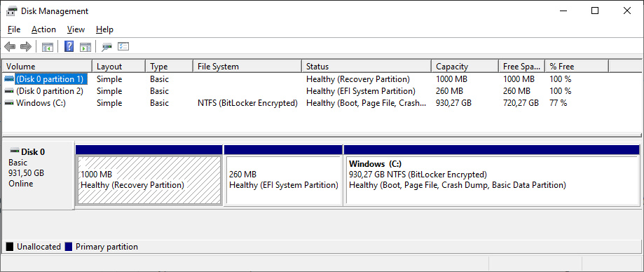
Task: Click the 77 % free cell
Action: pos(559,103)
